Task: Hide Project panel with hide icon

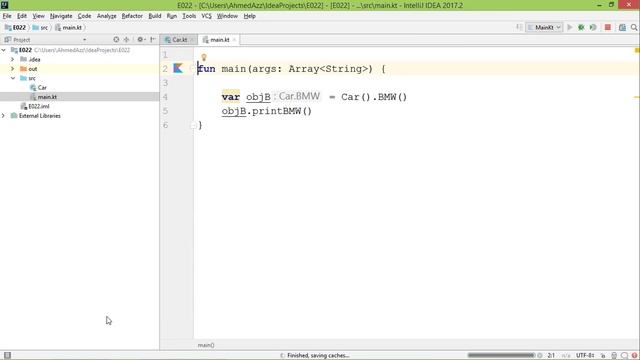Action: point(153,40)
